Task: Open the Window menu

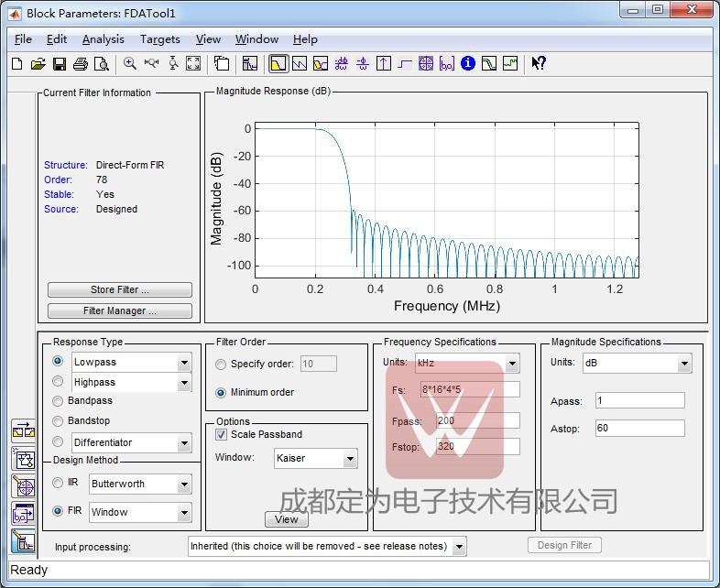Action: pos(256,39)
